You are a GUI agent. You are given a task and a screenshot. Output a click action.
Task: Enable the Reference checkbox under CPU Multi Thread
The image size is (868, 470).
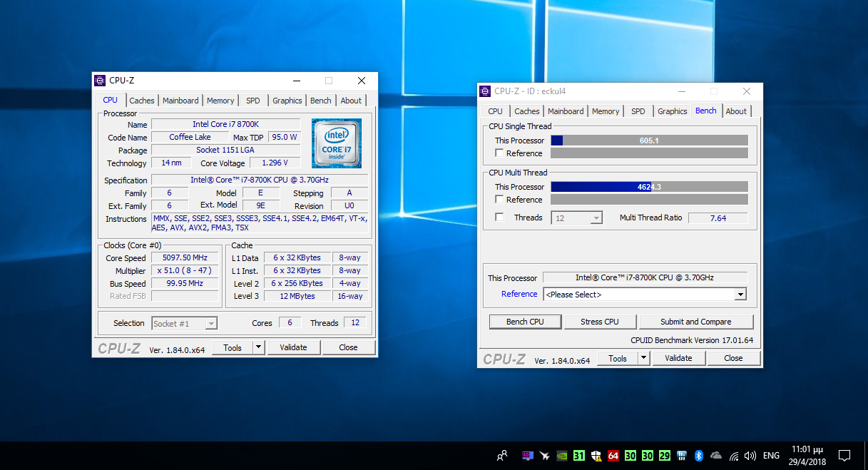(499, 200)
